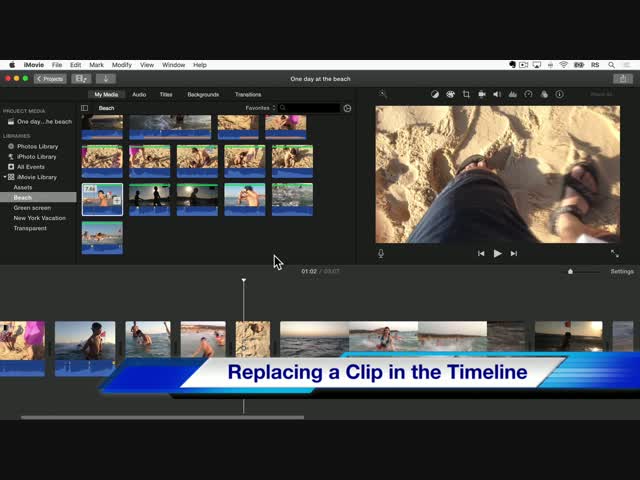Image resolution: width=640 pixels, height=480 pixels.
Task: Click the battery status icon
Action: point(579,65)
